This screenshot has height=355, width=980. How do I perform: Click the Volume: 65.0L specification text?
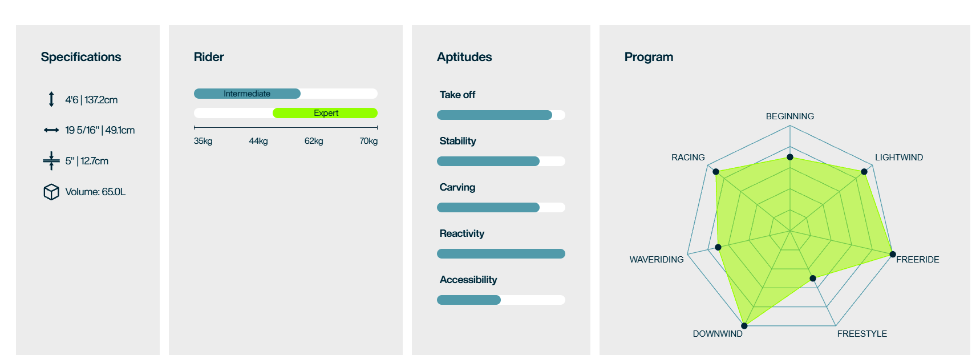point(95,192)
